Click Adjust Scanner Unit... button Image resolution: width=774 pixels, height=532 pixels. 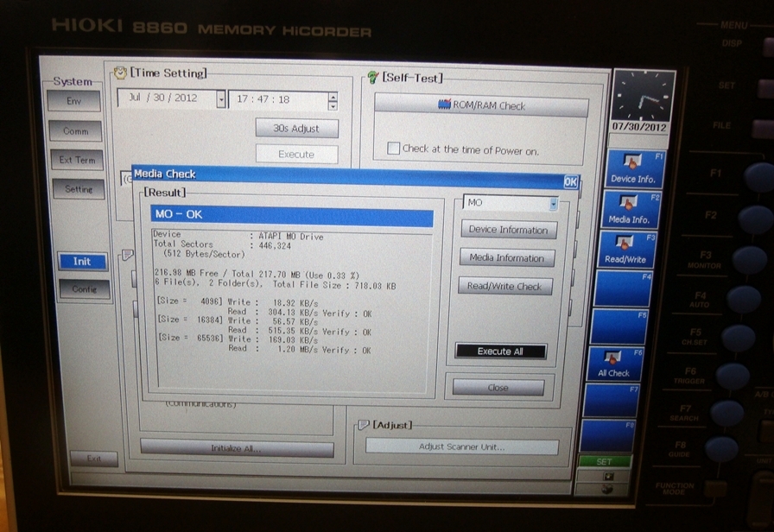click(462, 446)
